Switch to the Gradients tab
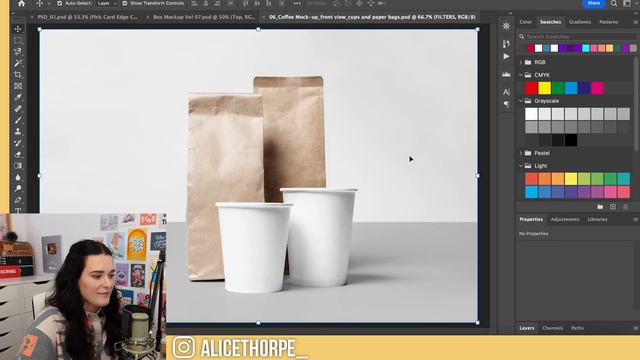 coord(580,22)
